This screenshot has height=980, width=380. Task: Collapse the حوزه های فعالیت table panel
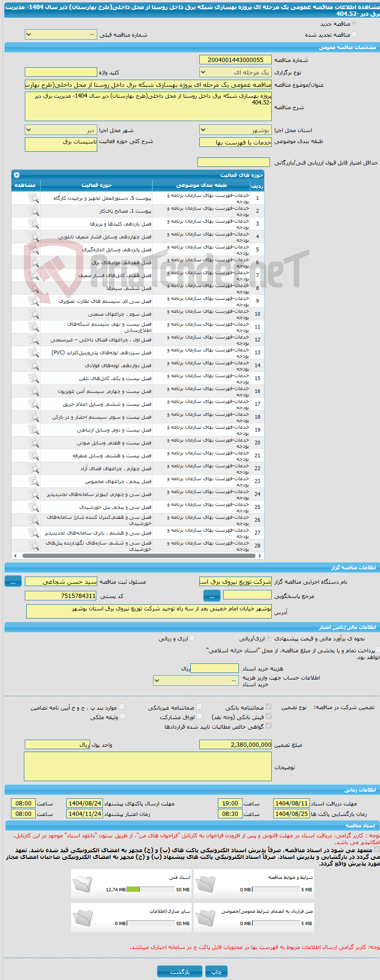coord(17,175)
